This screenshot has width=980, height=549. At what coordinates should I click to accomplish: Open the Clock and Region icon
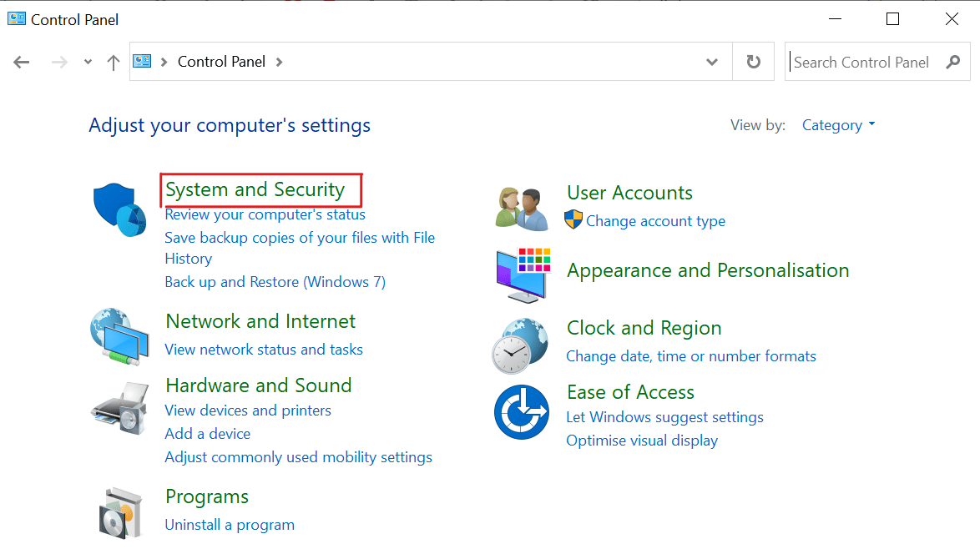coord(520,346)
